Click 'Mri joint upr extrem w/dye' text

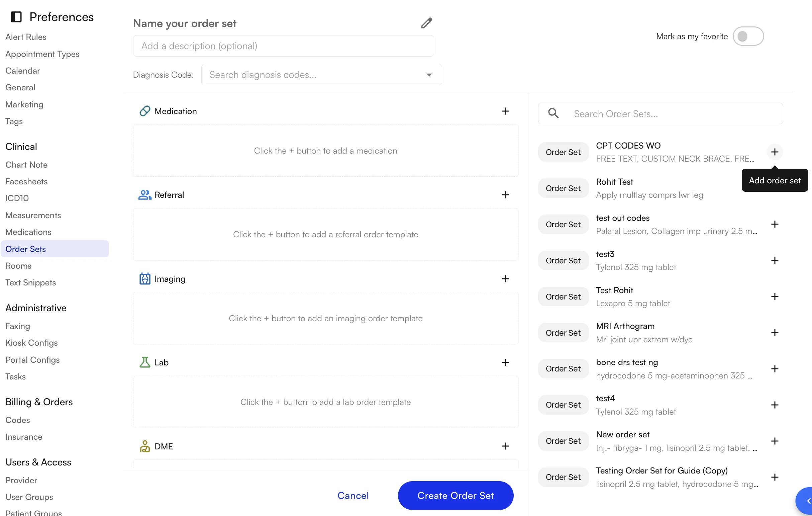pos(644,339)
